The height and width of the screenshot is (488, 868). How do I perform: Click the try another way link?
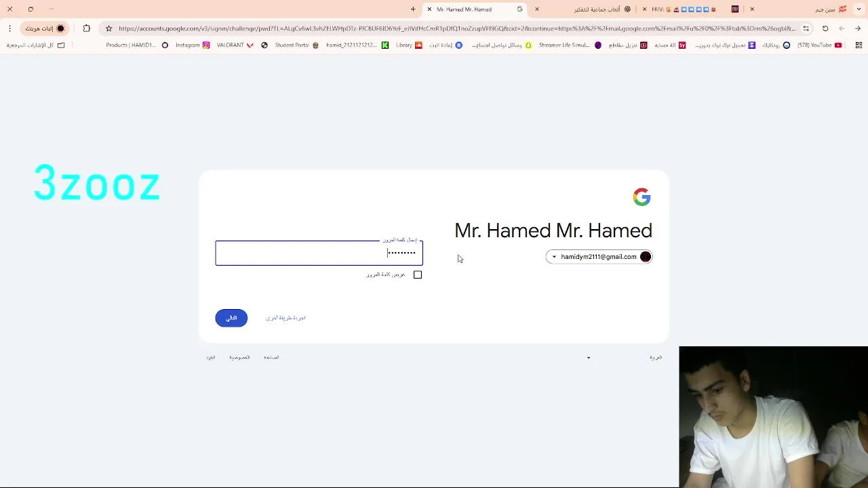pyautogui.click(x=285, y=318)
